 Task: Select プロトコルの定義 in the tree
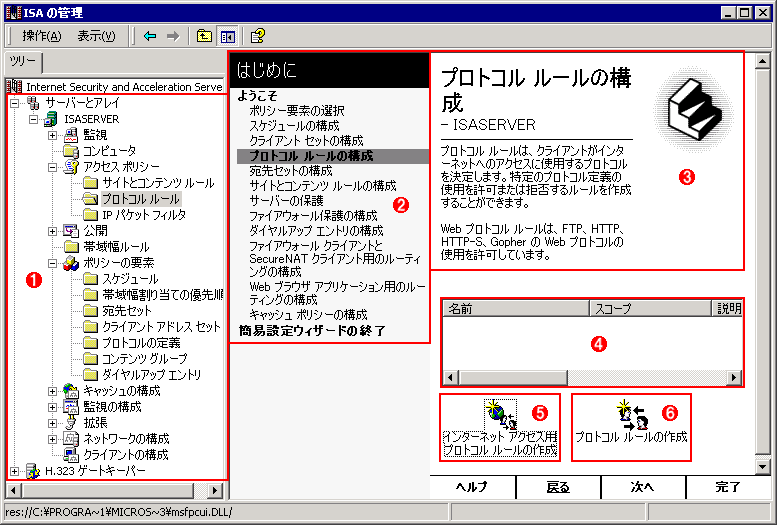tap(141, 343)
